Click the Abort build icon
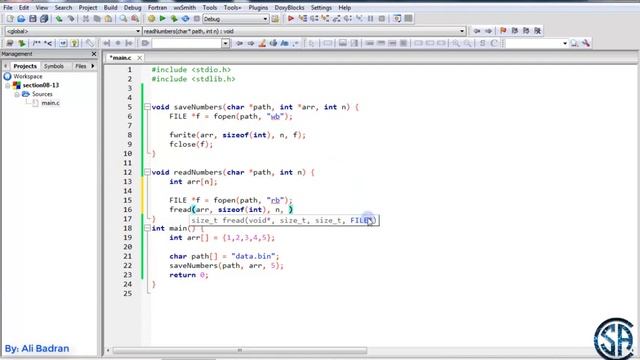The width and height of the screenshot is (640, 360). point(197,19)
